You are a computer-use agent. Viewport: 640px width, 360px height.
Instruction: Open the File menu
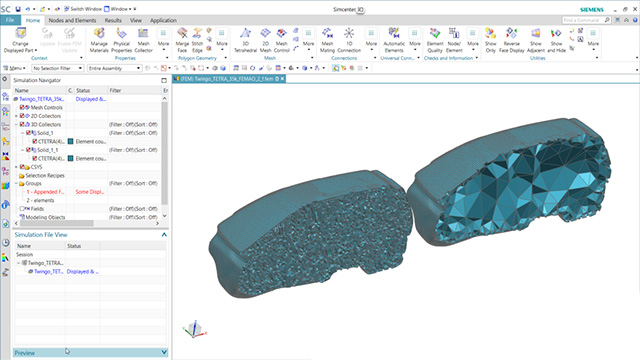10,20
